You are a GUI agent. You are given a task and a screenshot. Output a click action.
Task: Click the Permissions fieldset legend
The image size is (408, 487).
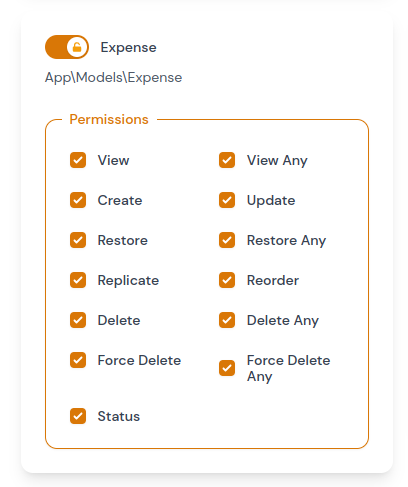[x=109, y=119]
